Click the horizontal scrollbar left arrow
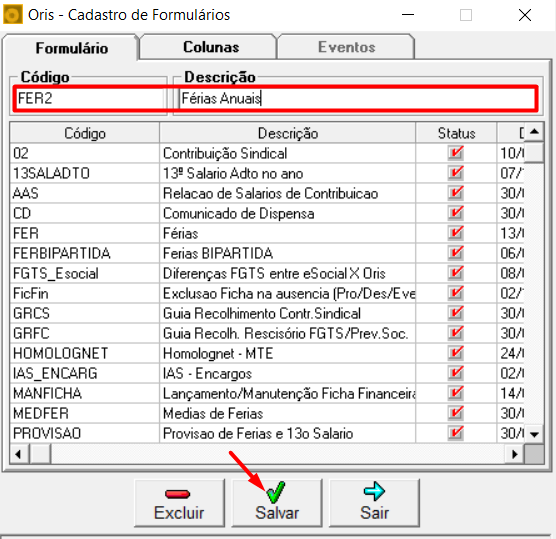This screenshot has height=539, width=556. 19,454
